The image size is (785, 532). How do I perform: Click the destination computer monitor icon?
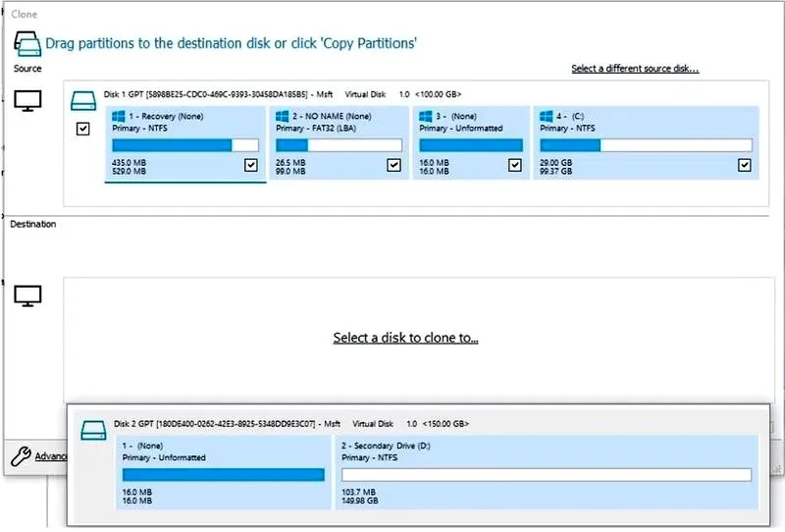(27, 296)
